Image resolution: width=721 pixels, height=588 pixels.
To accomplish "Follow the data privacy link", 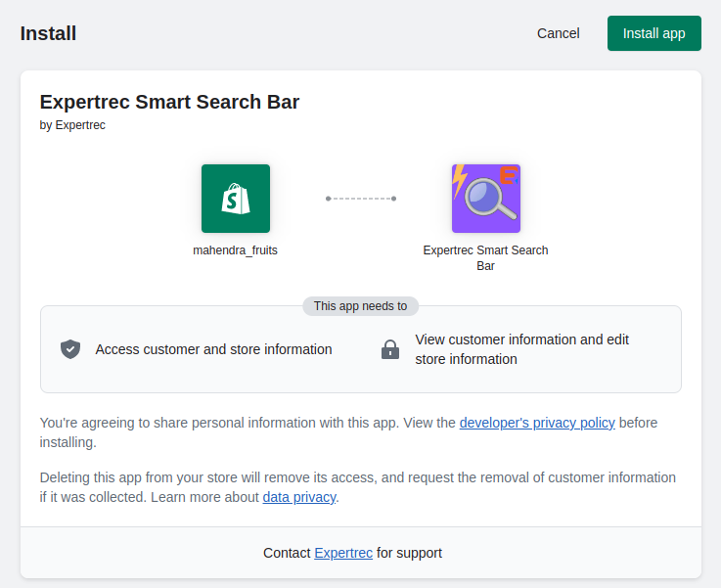I will (299, 497).
